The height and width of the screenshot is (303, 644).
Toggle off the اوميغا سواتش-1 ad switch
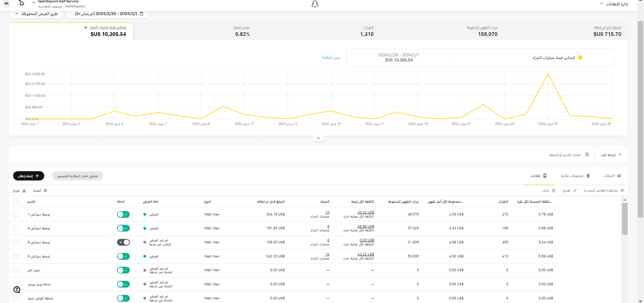pos(123,214)
